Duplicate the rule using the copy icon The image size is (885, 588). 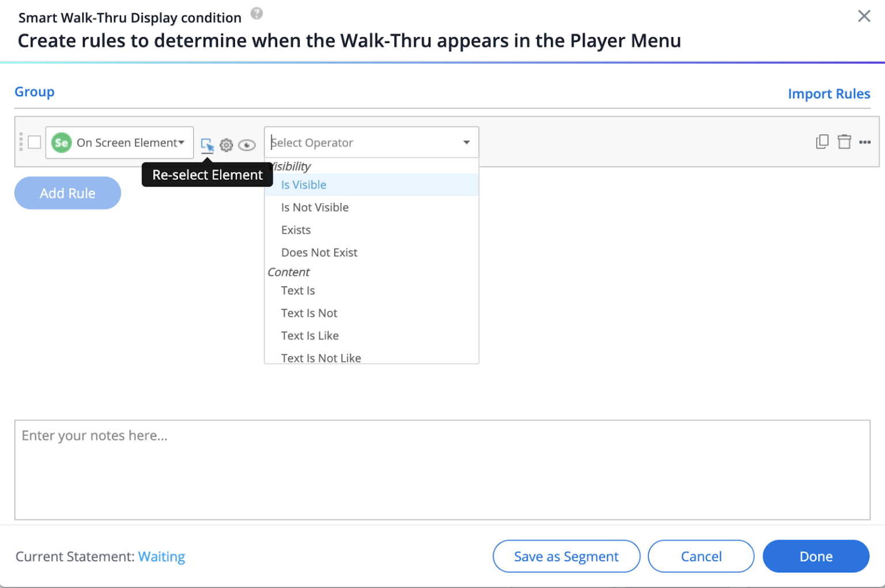point(822,141)
